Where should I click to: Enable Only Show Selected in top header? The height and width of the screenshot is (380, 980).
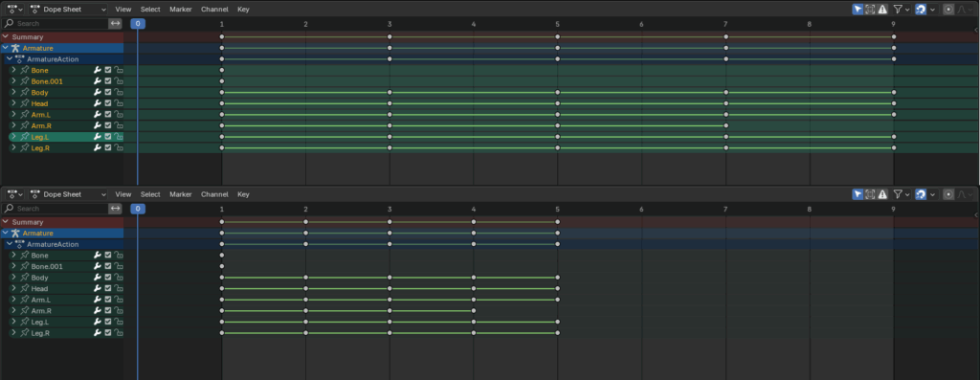pyautogui.click(x=858, y=10)
